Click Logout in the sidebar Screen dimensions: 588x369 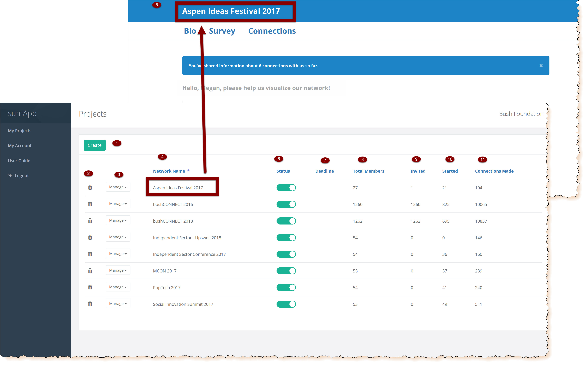[21, 176]
